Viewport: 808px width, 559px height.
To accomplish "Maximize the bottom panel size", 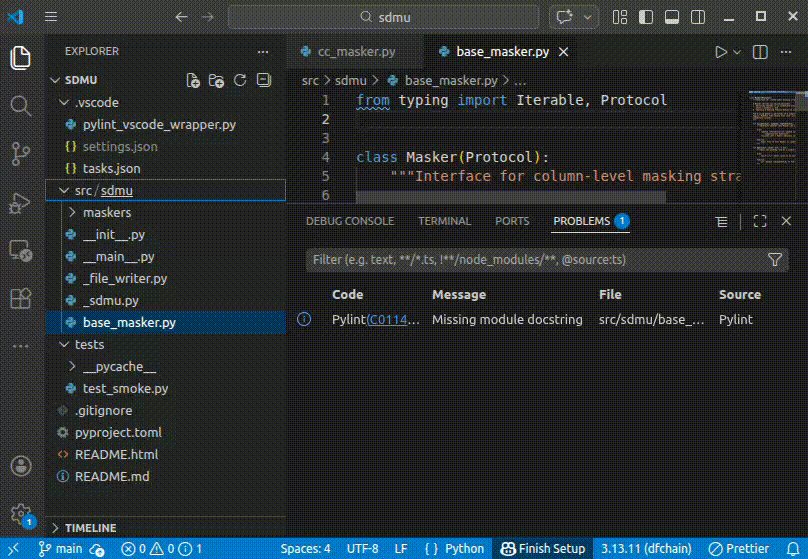I will [760, 221].
